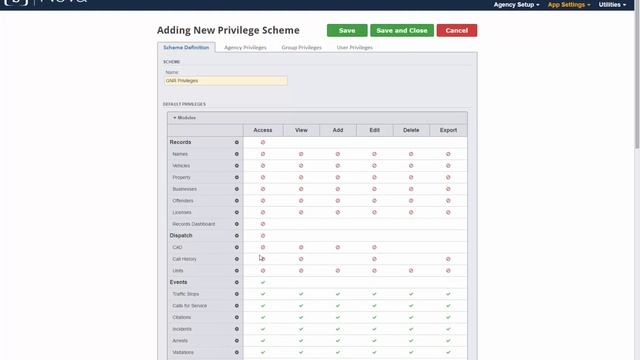Toggle CAD Edit denied icon

click(374, 247)
